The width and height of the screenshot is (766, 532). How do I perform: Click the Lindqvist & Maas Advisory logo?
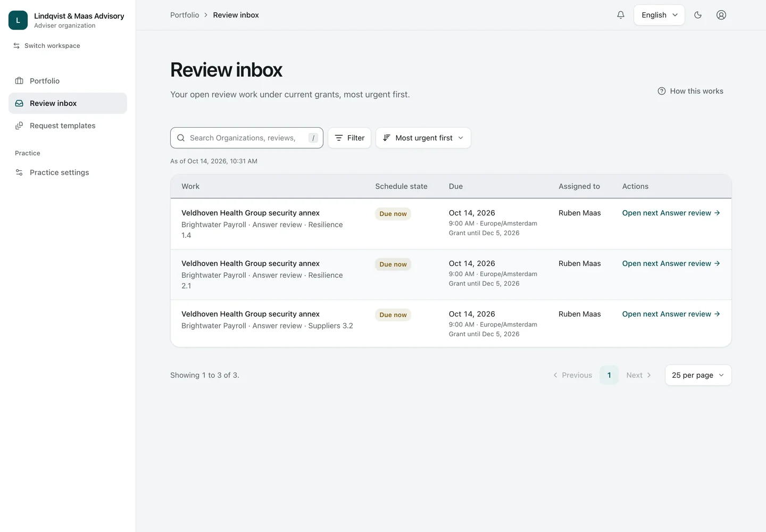click(18, 20)
